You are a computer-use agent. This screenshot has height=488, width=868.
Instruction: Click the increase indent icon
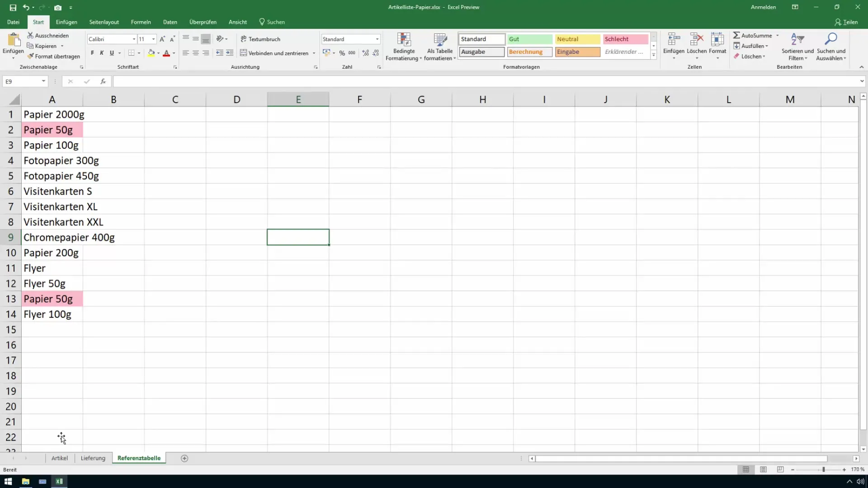230,53
